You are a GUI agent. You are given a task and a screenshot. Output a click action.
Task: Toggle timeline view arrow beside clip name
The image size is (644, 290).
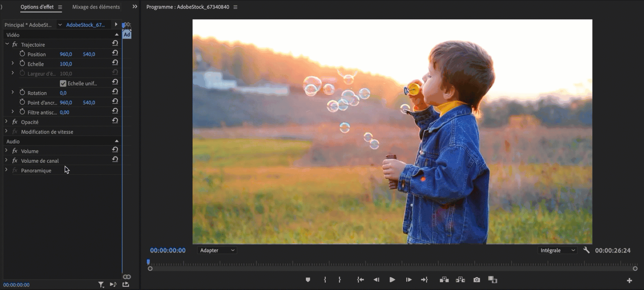point(116,24)
